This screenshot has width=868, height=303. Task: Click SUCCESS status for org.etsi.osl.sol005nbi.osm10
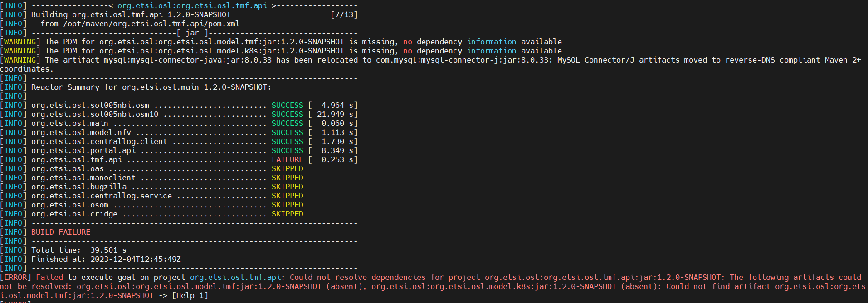pos(287,114)
